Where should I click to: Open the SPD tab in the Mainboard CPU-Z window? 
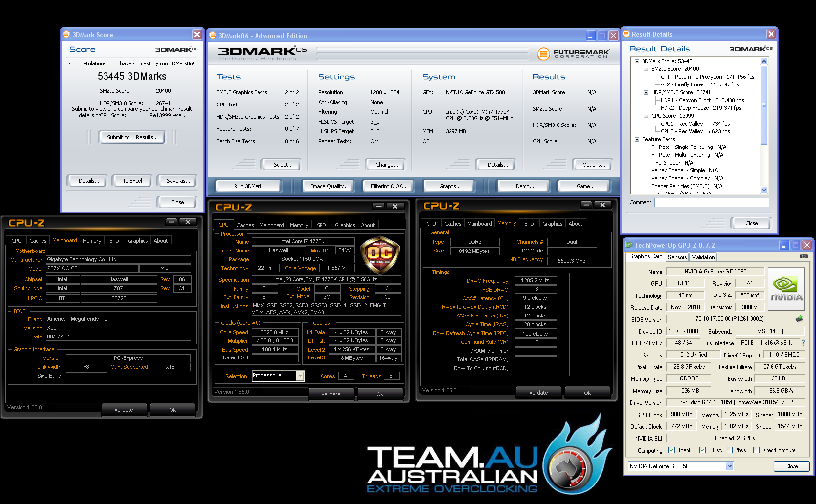pyautogui.click(x=114, y=241)
